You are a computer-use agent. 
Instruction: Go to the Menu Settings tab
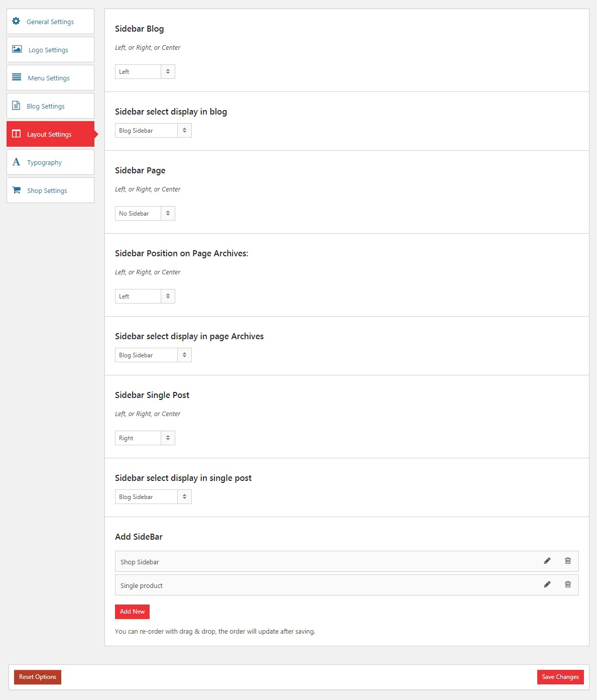pos(50,78)
